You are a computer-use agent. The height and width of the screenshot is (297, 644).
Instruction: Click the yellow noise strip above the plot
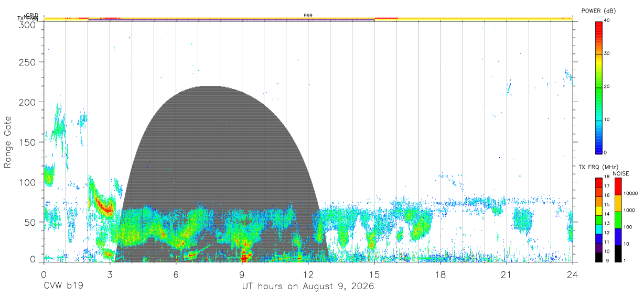coord(308,18)
